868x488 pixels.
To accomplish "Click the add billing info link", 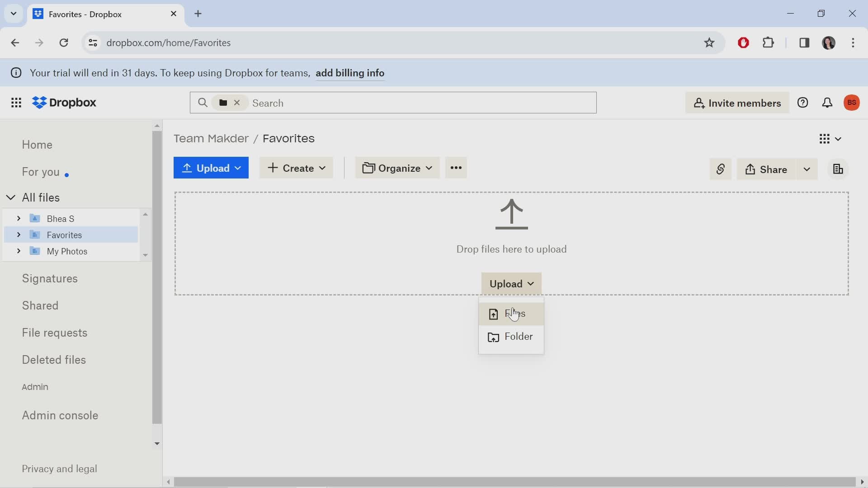I will 350,72.
